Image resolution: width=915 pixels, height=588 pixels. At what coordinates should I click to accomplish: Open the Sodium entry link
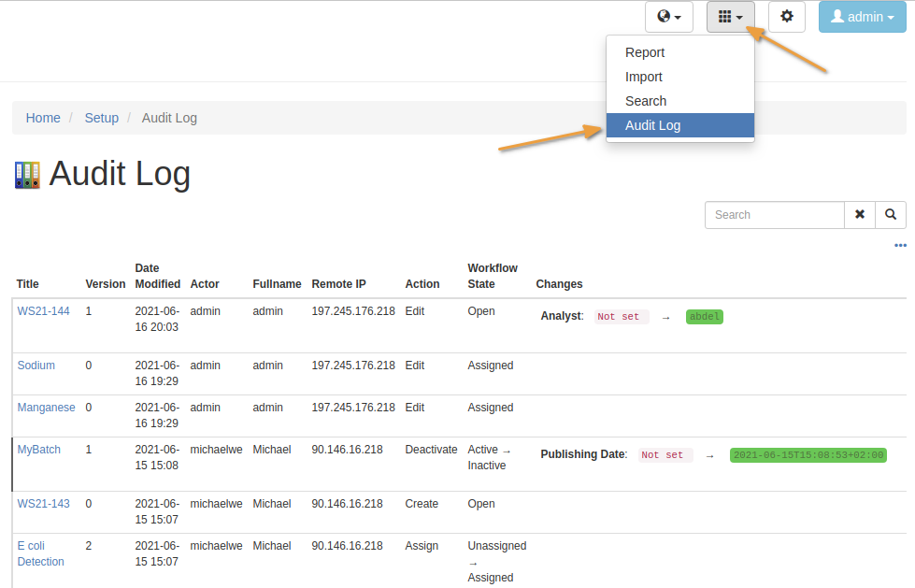coord(36,366)
